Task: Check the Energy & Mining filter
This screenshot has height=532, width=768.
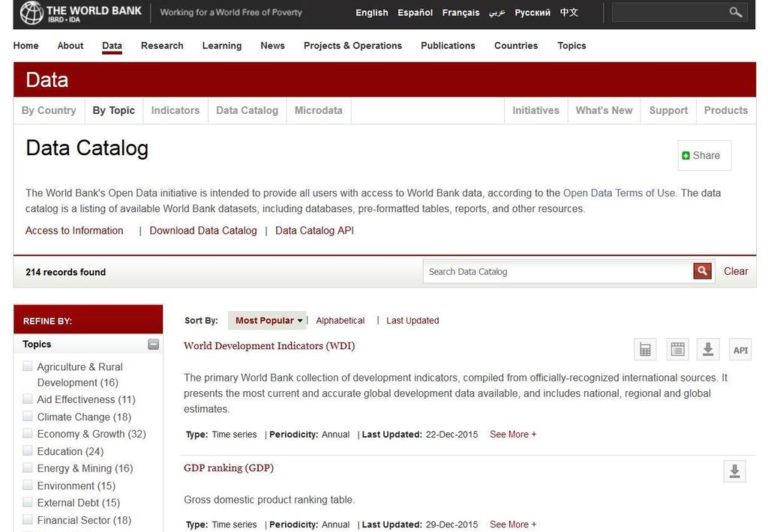Action: click(28, 468)
